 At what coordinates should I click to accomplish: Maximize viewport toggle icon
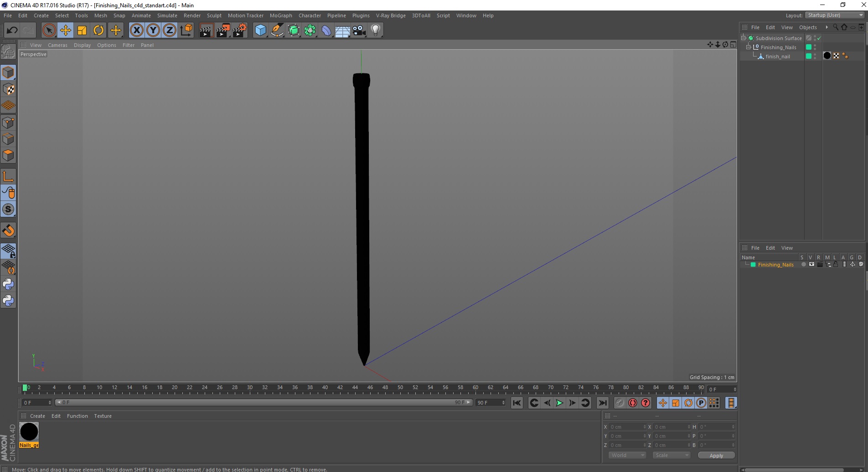coord(733,44)
